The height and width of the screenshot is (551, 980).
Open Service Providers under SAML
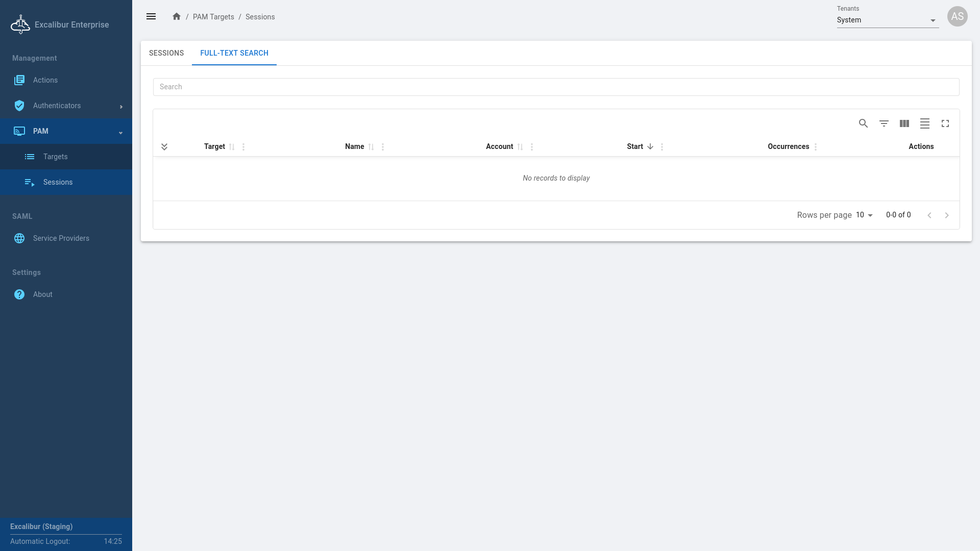coord(61,238)
